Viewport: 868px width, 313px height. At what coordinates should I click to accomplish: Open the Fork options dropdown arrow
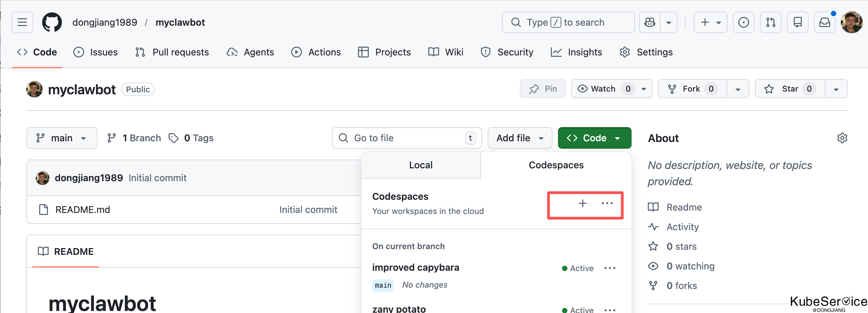click(738, 89)
